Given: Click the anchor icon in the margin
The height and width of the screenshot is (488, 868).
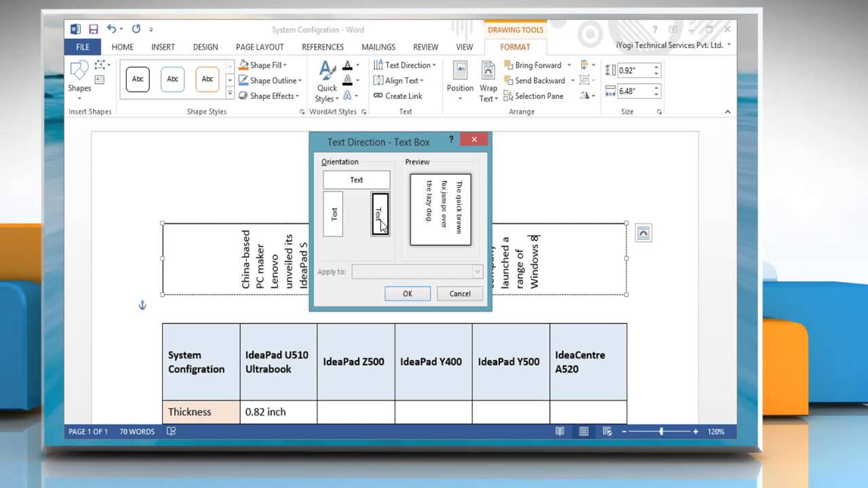Looking at the screenshot, I should tap(142, 306).
